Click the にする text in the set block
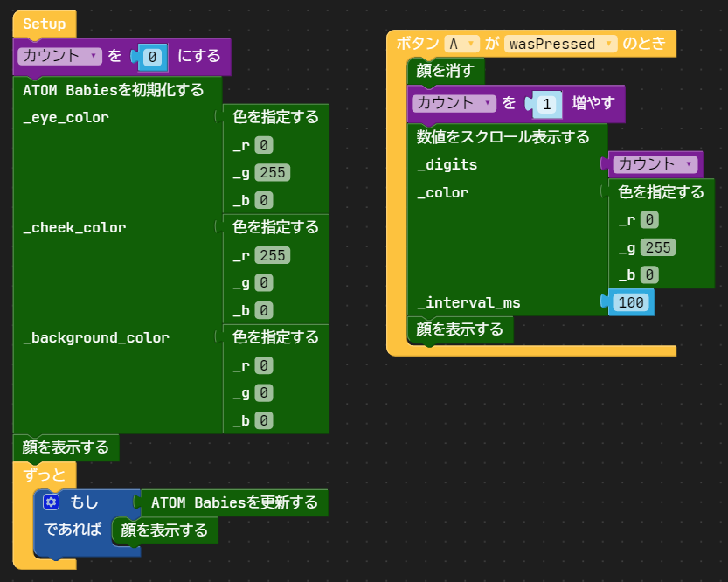 tap(199, 56)
